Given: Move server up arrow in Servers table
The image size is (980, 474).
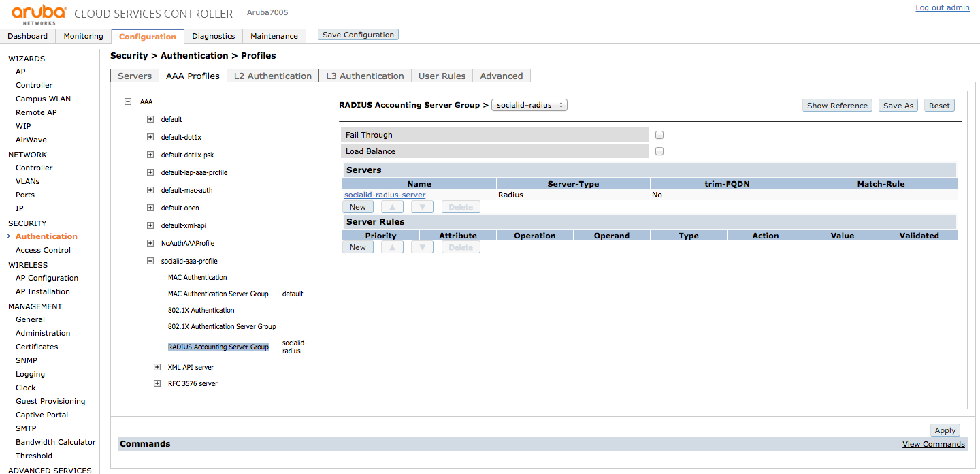Looking at the screenshot, I should coord(392,207).
